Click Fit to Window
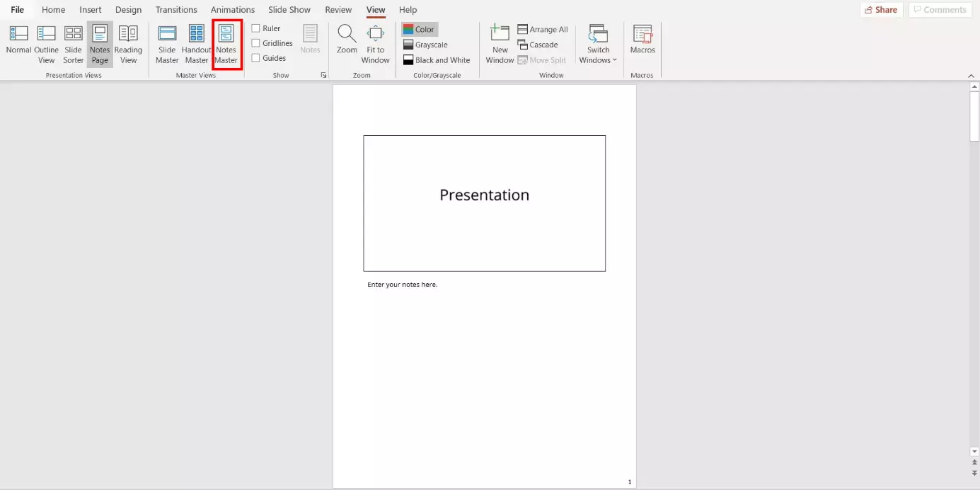 click(x=375, y=45)
